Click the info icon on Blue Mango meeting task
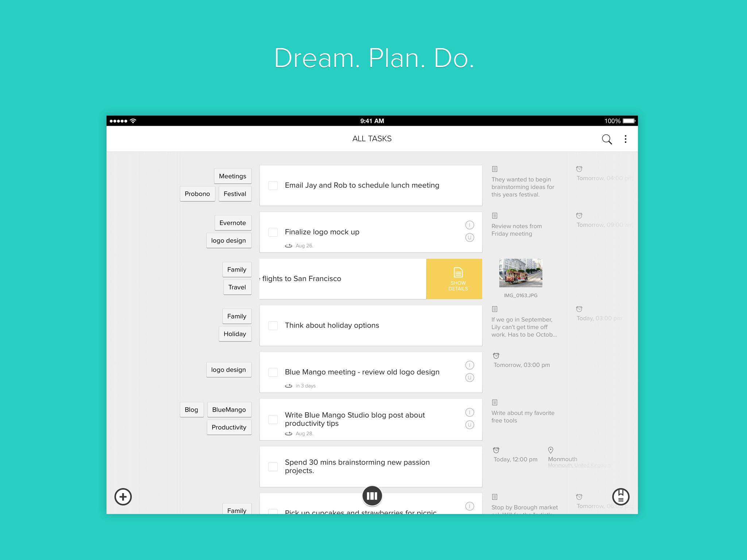 point(469,365)
